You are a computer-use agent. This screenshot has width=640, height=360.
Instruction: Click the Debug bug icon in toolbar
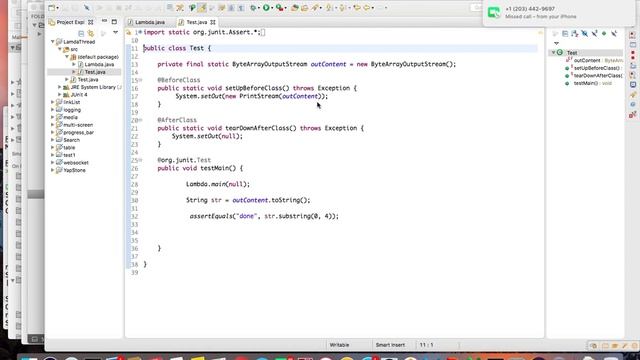click(253, 7)
